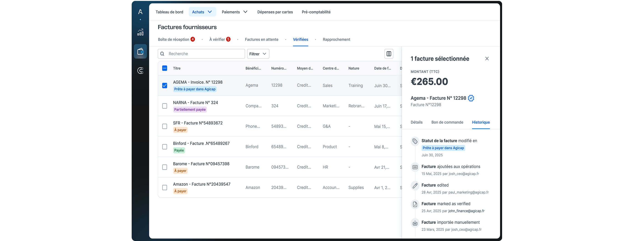
Task: Sort by the Bénéfici... column header
Action: coord(253,68)
